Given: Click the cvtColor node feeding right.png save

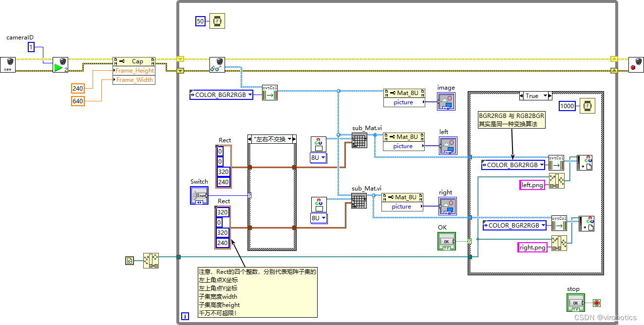Looking at the screenshot, I should click(x=559, y=223).
